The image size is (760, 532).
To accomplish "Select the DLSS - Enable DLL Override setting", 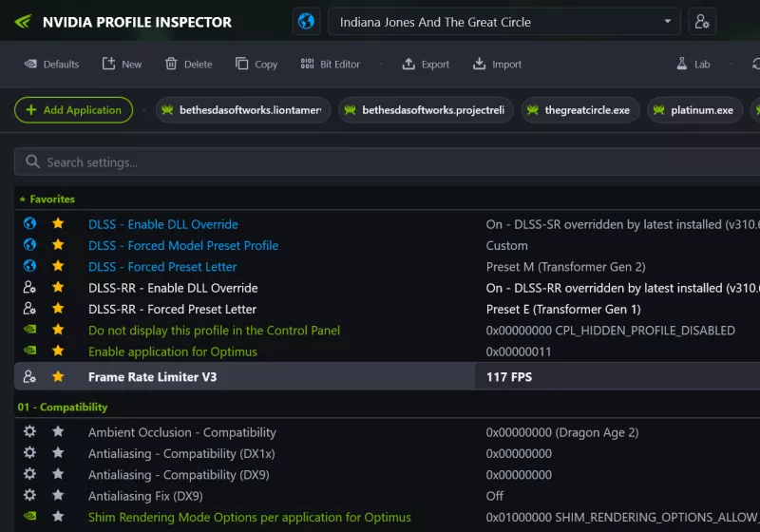I will coord(162,224).
